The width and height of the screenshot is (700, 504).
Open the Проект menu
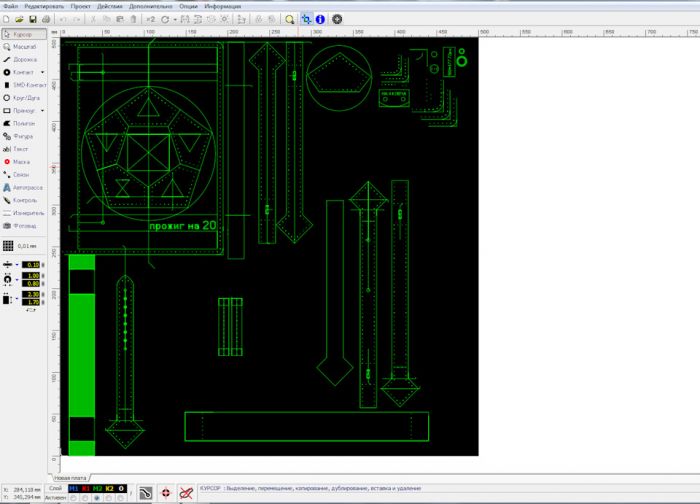[x=80, y=6]
